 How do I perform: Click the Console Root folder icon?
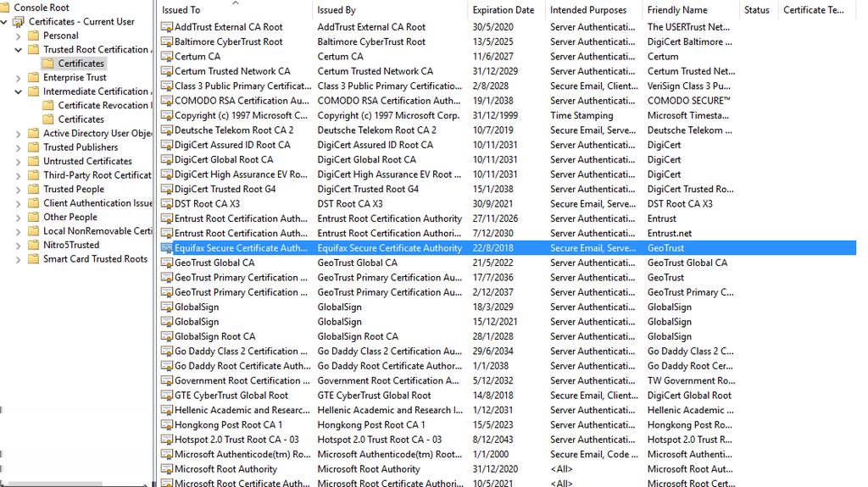pos(4,8)
